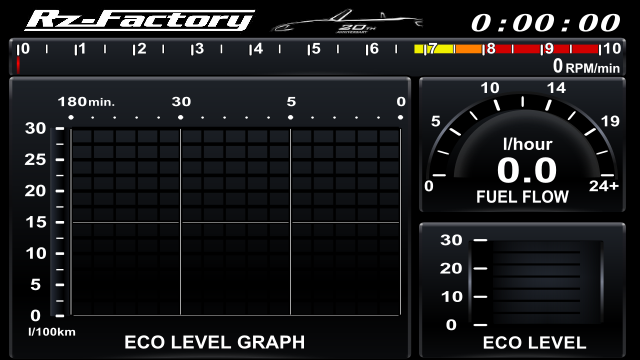Click the 30 minute timeline marker dot

tap(180, 118)
